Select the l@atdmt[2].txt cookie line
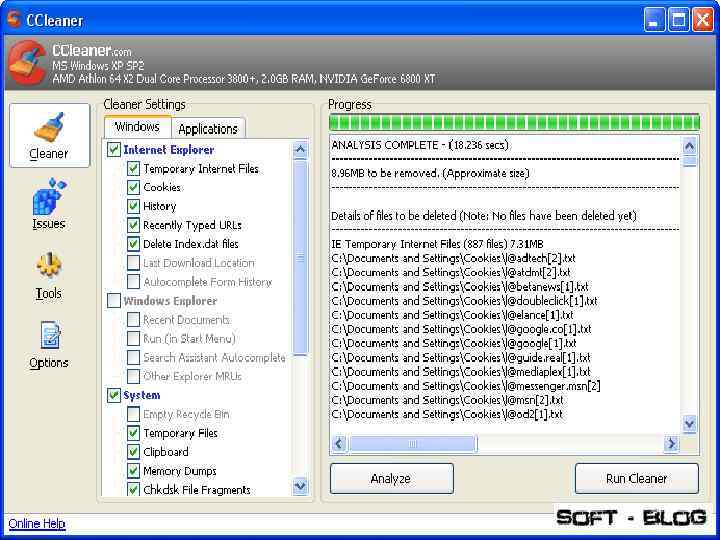 click(x=450, y=272)
